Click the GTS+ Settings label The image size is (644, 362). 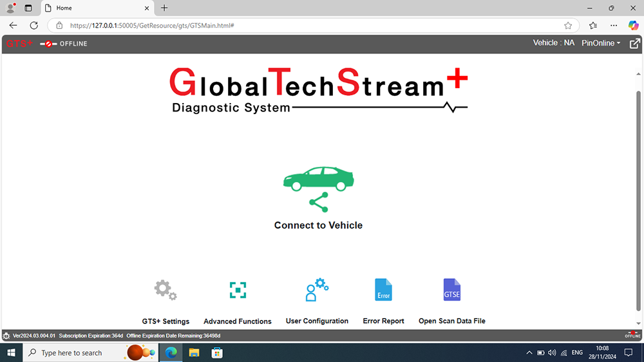[x=166, y=321]
